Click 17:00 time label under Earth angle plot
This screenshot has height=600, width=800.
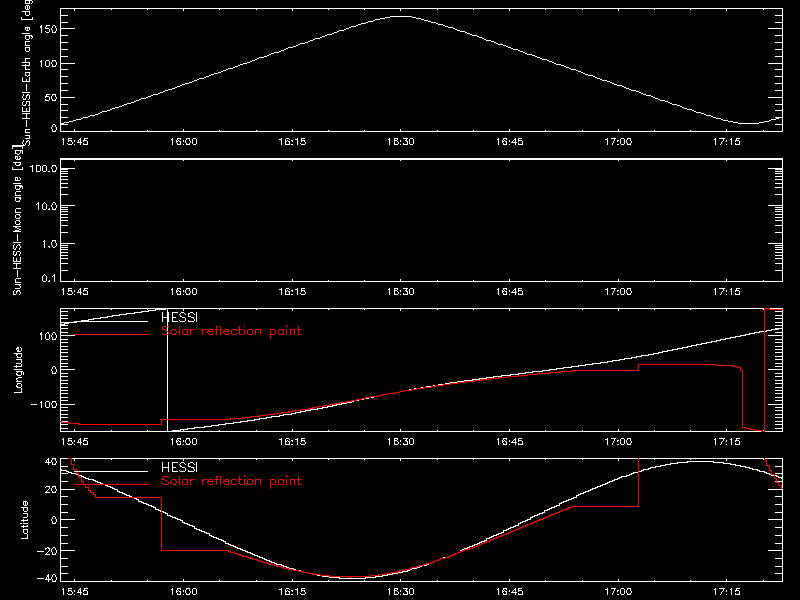[x=618, y=142]
